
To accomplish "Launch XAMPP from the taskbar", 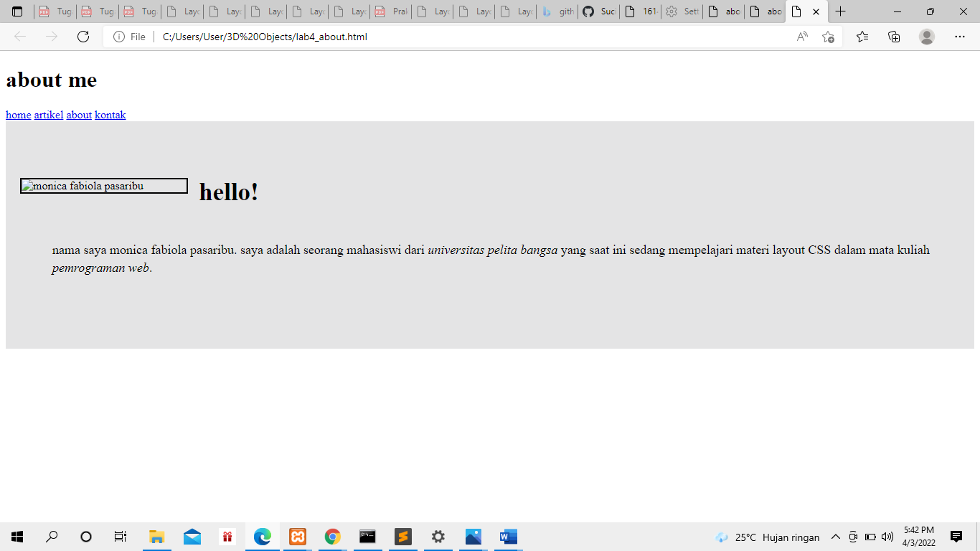I will (x=297, y=536).
